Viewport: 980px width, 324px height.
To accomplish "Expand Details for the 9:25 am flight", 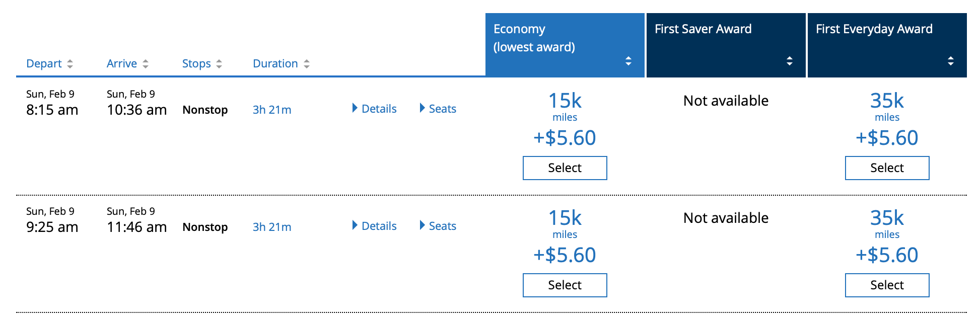I will pyautogui.click(x=374, y=226).
